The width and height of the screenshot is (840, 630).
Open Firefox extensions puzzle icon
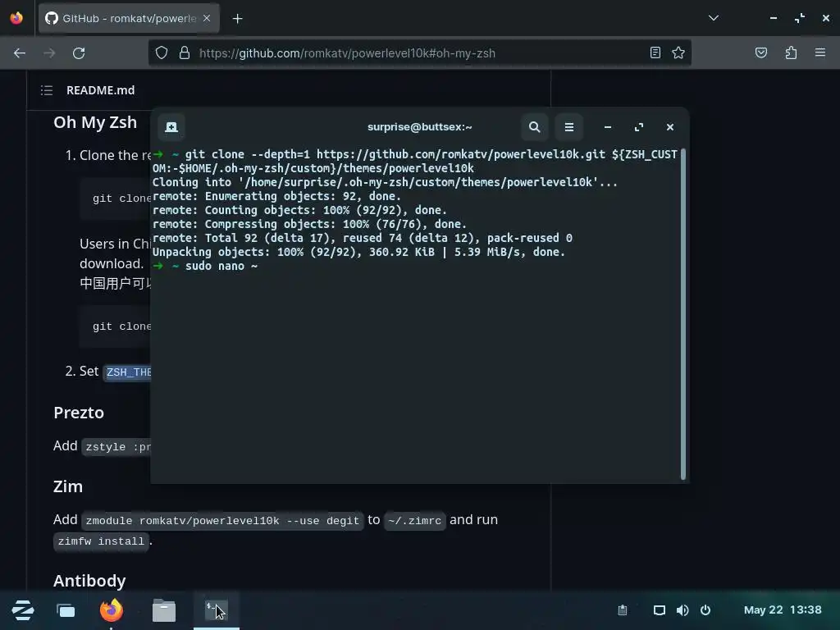[x=791, y=52]
